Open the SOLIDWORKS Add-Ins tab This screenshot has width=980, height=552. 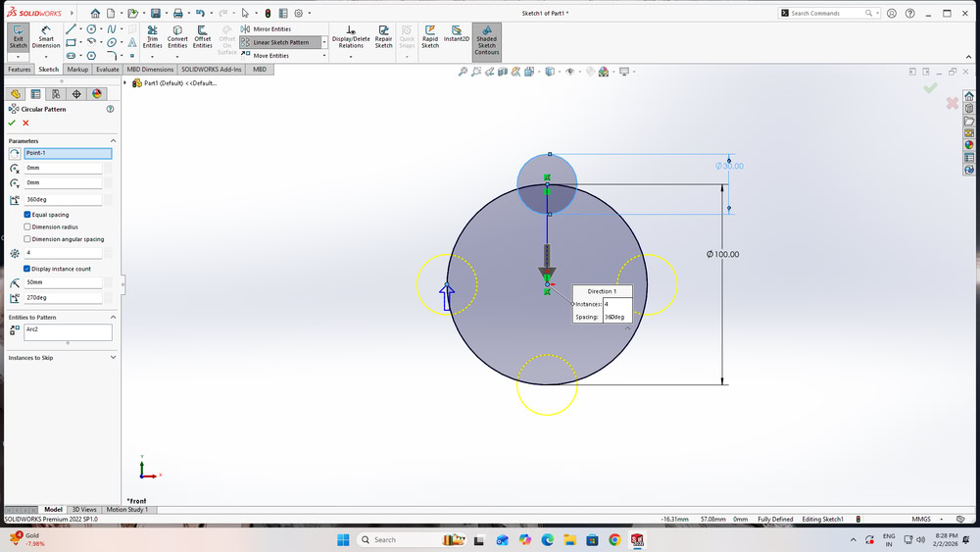click(x=212, y=70)
